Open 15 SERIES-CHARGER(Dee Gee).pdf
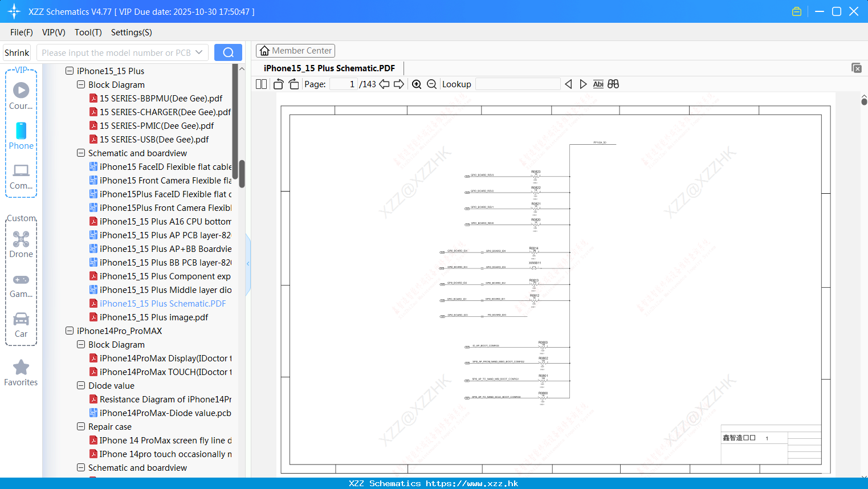Screen dimensions: 868x489 click(x=160, y=112)
